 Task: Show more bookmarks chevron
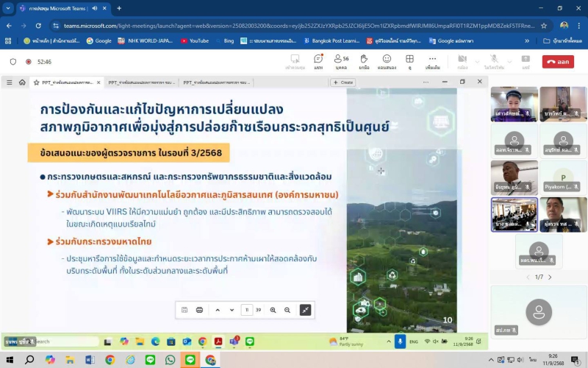(527, 41)
